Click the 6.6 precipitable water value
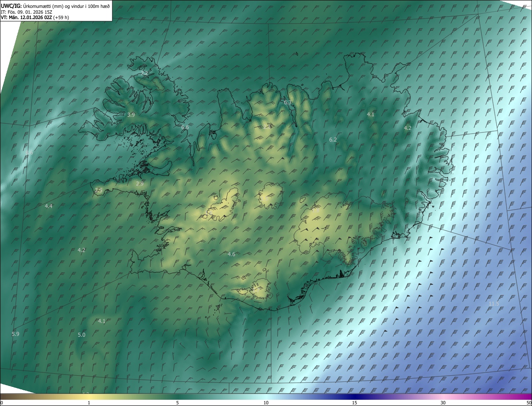 (x=185, y=127)
